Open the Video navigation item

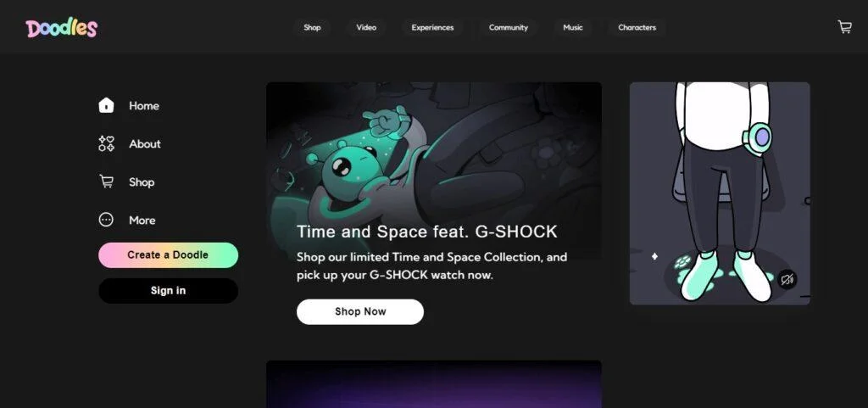click(x=366, y=27)
